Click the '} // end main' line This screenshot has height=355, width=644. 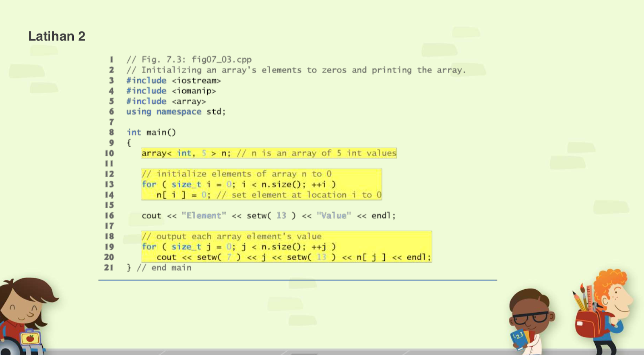point(159,268)
